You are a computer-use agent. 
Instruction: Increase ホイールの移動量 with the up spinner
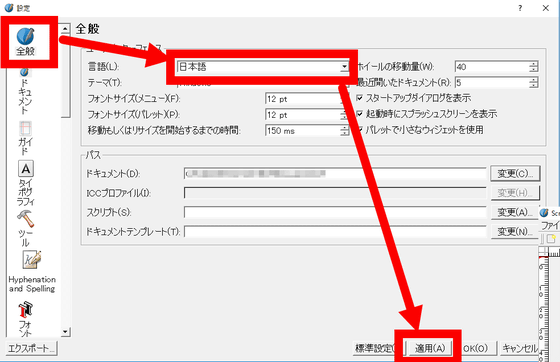pos(533,64)
